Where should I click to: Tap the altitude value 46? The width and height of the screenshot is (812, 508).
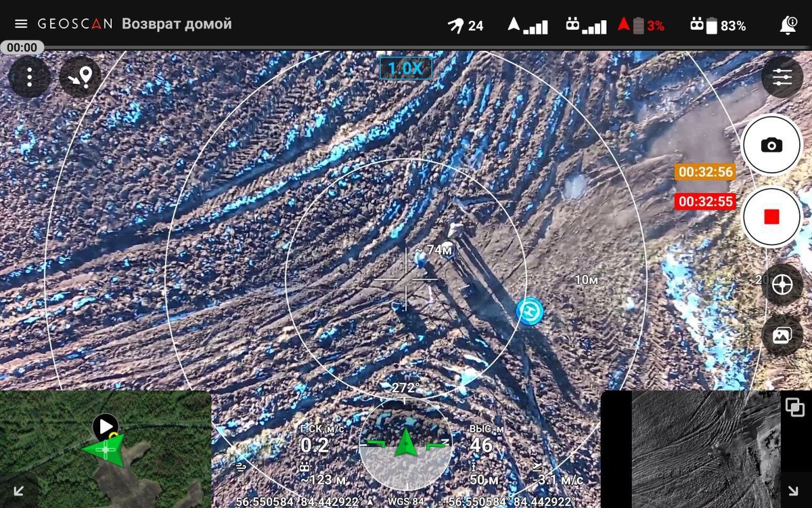[481, 445]
